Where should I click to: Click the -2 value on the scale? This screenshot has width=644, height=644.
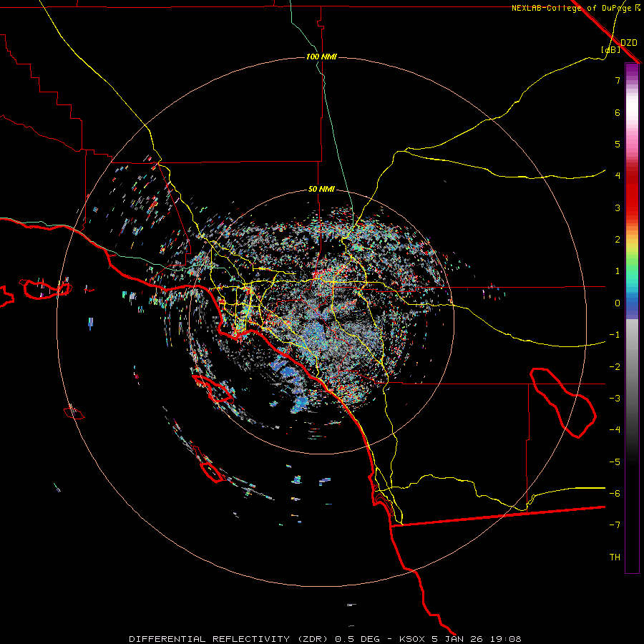coord(615,367)
